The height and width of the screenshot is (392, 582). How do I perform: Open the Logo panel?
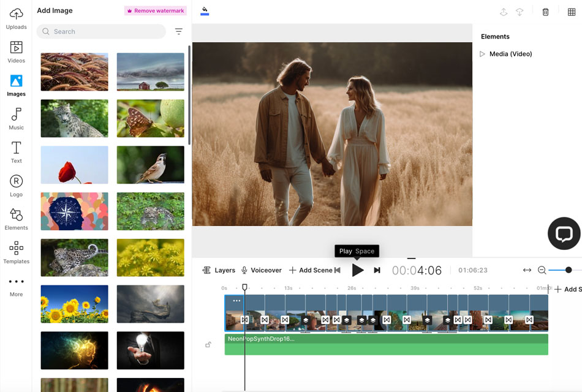tap(16, 186)
